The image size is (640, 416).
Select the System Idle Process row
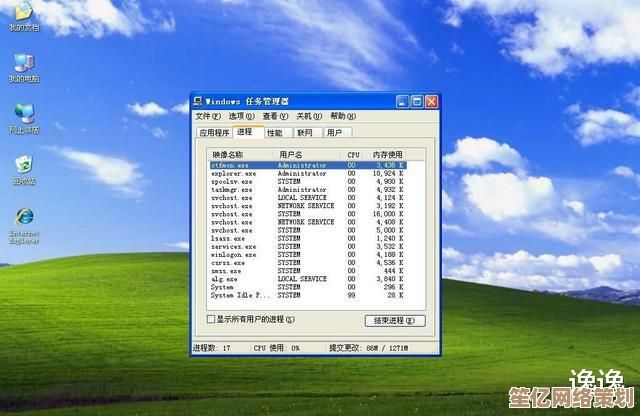click(308, 295)
